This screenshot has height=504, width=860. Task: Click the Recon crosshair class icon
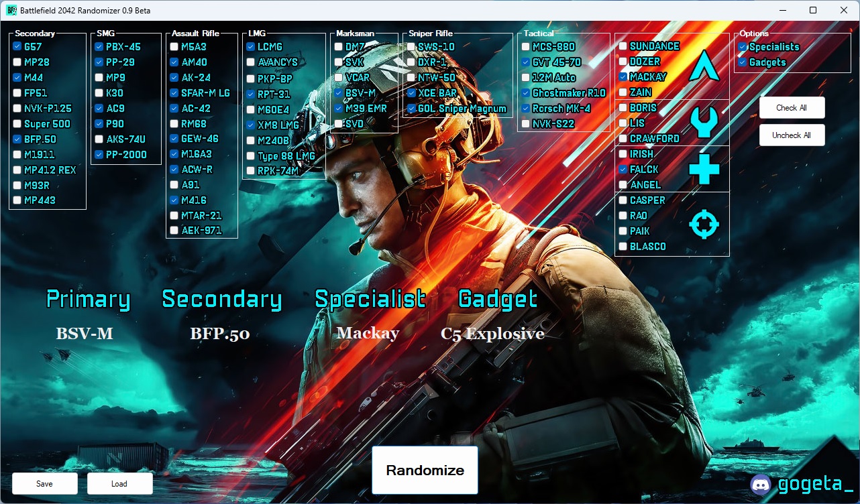(x=704, y=224)
